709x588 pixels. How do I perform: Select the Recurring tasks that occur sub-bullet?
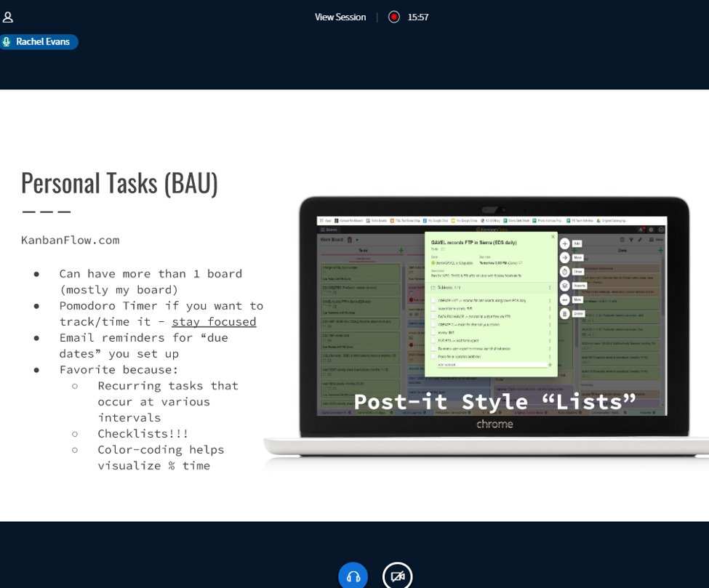pyautogui.click(x=168, y=401)
